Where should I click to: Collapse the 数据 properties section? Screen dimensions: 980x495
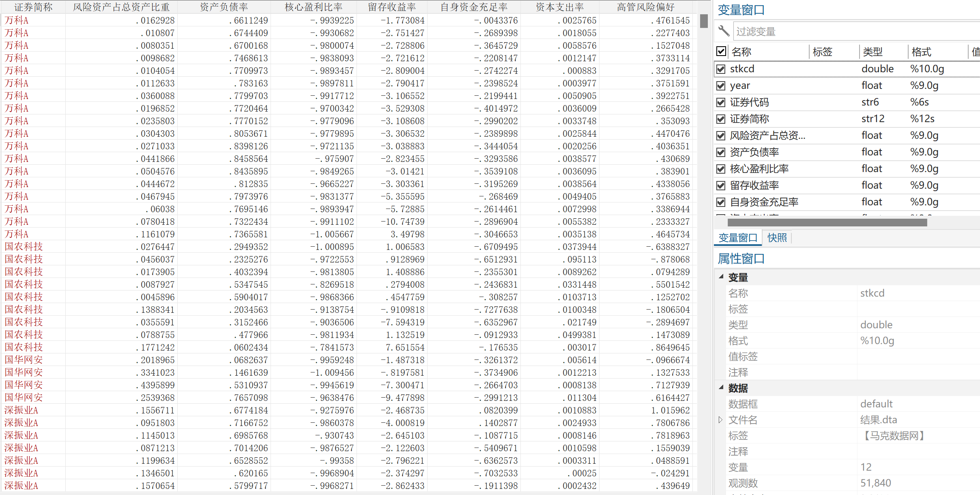coord(721,387)
